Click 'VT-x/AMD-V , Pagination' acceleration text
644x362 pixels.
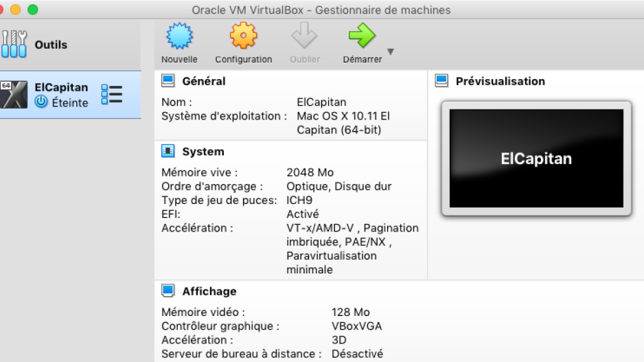(x=352, y=228)
